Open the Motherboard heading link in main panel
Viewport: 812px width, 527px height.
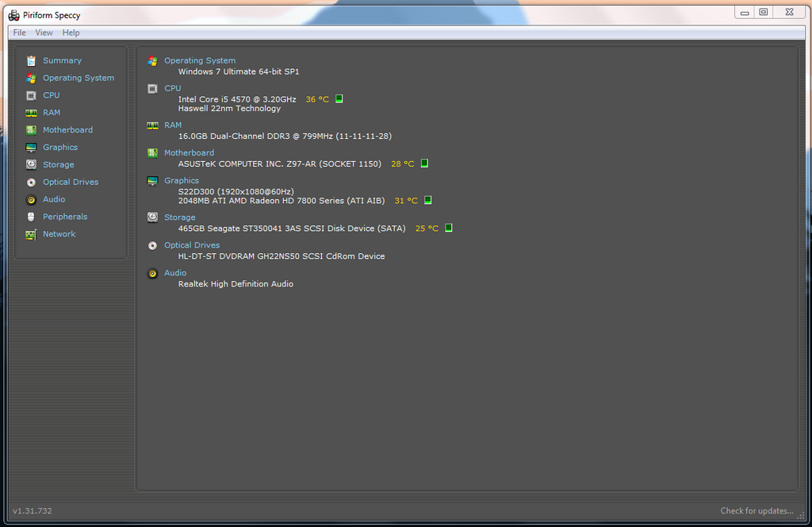tap(189, 153)
